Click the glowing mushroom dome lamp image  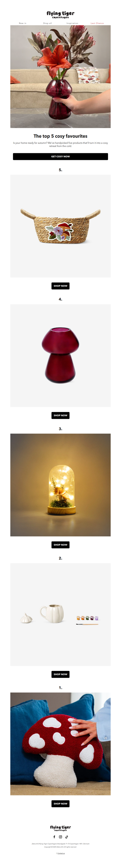[60, 485]
